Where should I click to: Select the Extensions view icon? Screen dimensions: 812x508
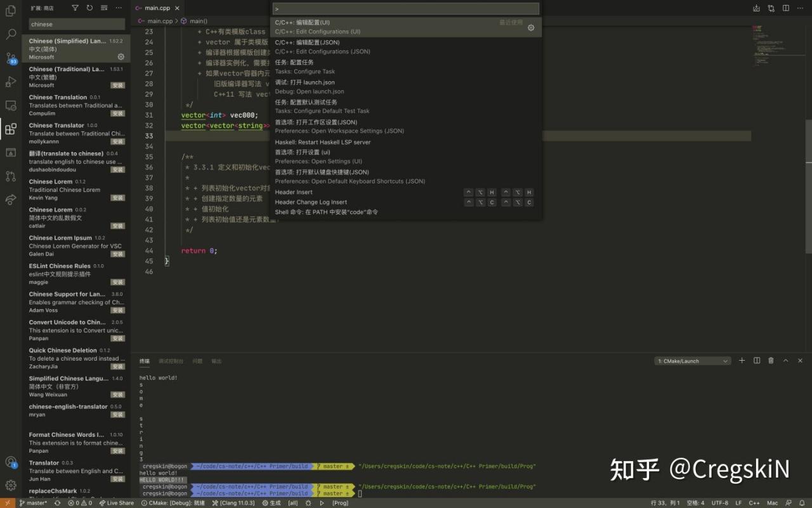(11, 129)
